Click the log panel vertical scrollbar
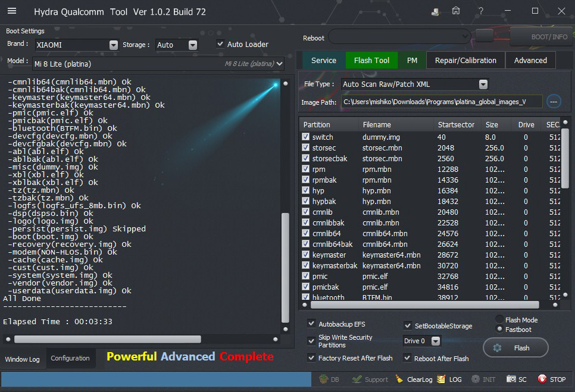The width and height of the screenshot is (575, 392). coord(285,268)
